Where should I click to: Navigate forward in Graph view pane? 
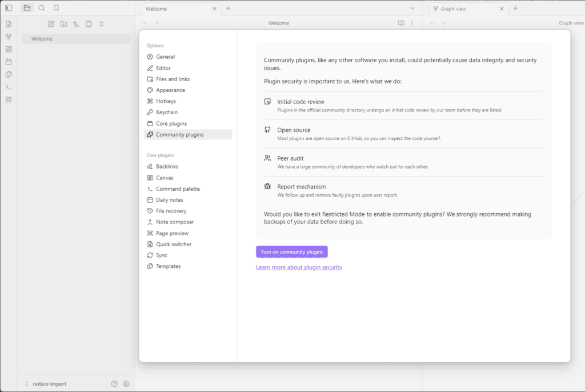pos(443,23)
